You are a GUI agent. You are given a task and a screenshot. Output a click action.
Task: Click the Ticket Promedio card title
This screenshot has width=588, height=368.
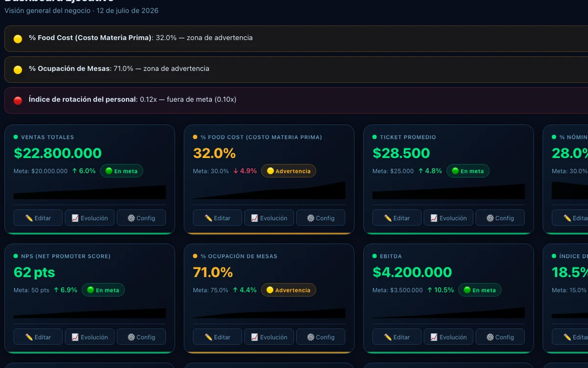(408, 137)
